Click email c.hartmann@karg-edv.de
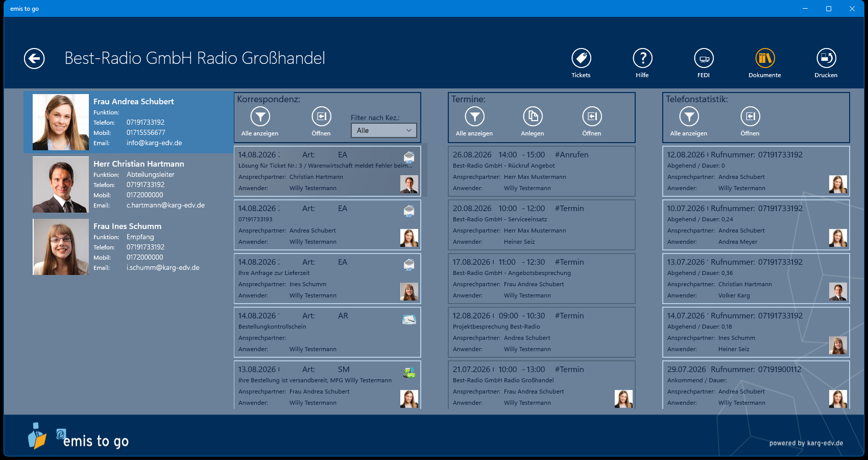 tap(165, 205)
